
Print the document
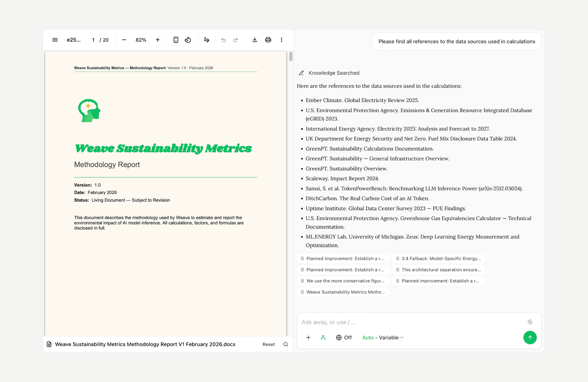coord(268,40)
